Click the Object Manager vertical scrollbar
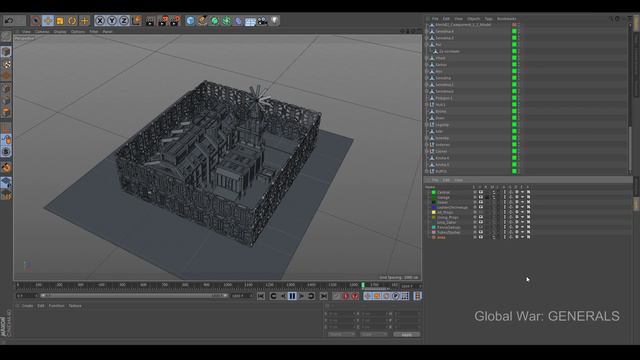This screenshot has height=360, width=640. tap(630, 149)
